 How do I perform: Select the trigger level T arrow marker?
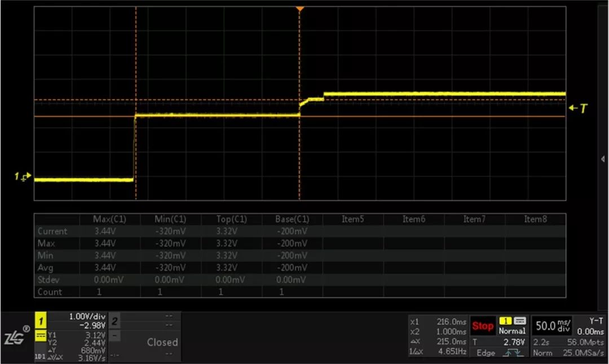(578, 108)
